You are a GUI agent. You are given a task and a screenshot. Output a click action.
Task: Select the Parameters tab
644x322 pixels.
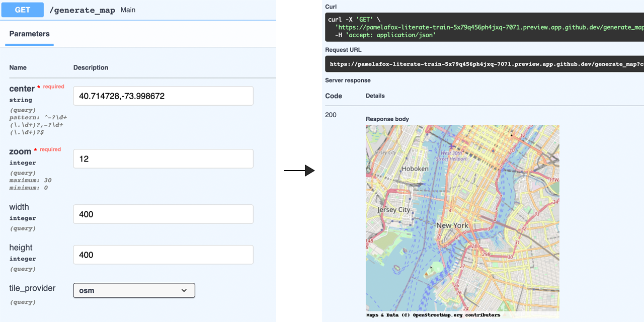coord(29,34)
